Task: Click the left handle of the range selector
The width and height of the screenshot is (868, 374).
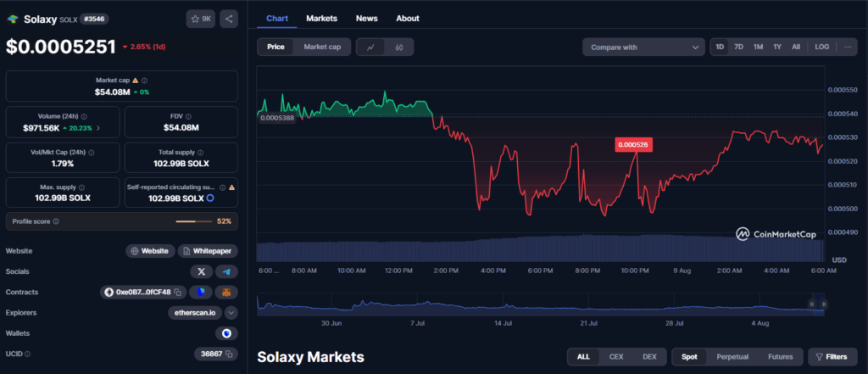Action: [x=812, y=304]
